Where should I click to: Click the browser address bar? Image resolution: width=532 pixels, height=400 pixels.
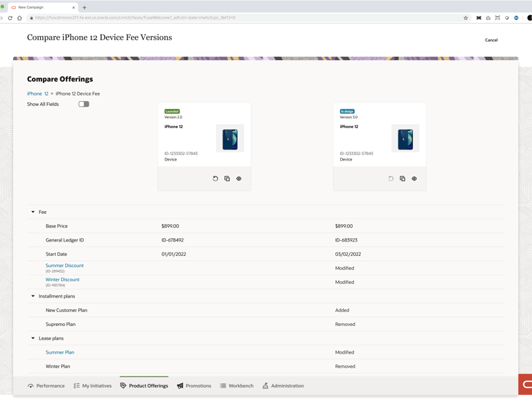(x=248, y=17)
